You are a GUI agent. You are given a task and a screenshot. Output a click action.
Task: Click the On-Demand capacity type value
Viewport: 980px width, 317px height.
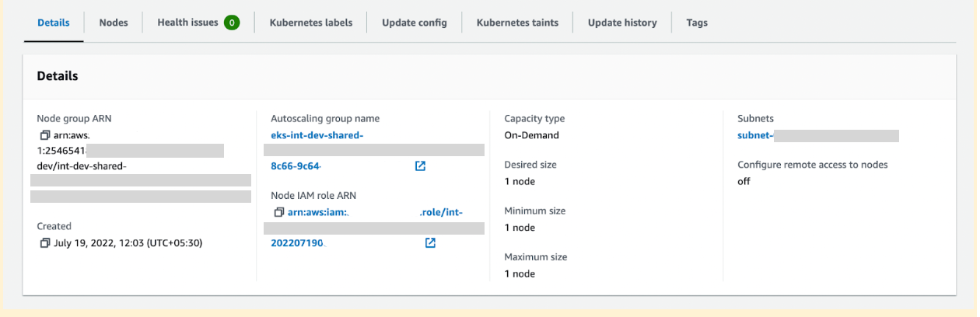coord(531,135)
